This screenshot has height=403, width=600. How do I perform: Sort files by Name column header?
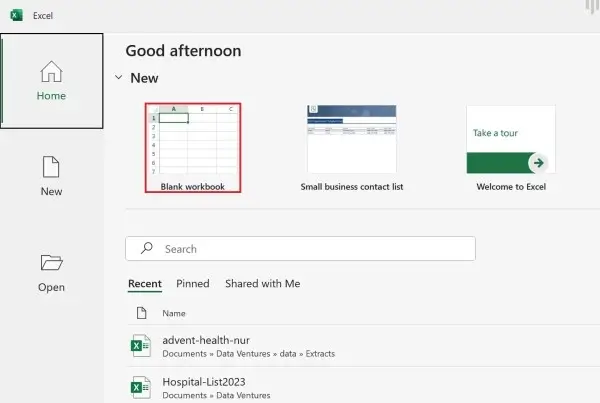[174, 313]
